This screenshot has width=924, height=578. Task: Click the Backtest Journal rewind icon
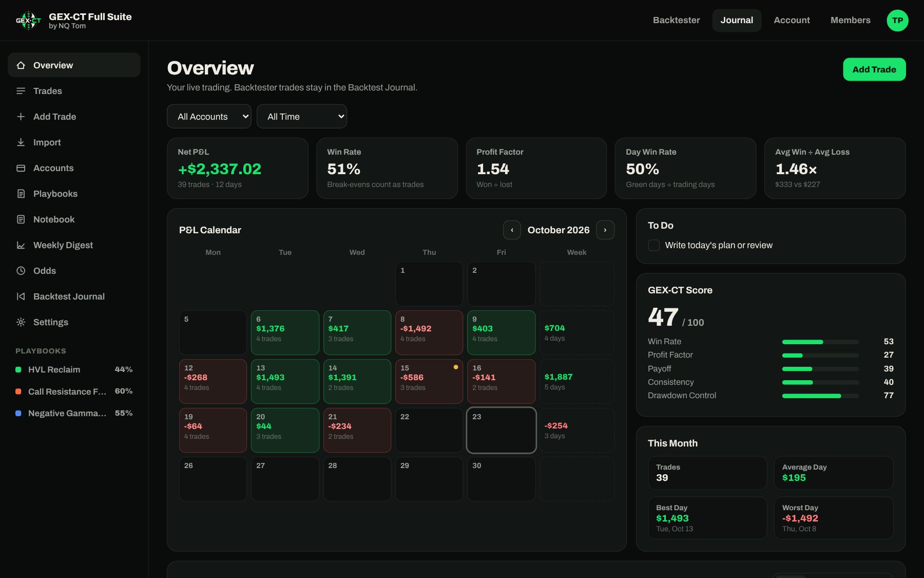(21, 296)
